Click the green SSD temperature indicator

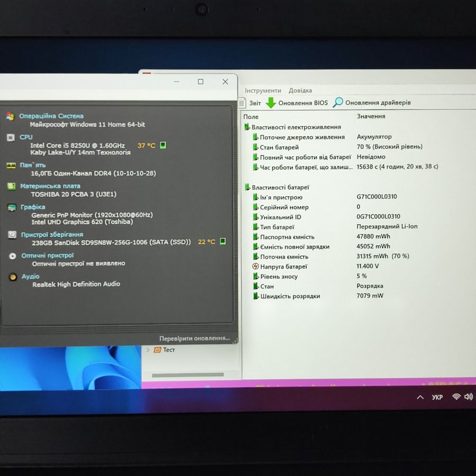tap(223, 241)
